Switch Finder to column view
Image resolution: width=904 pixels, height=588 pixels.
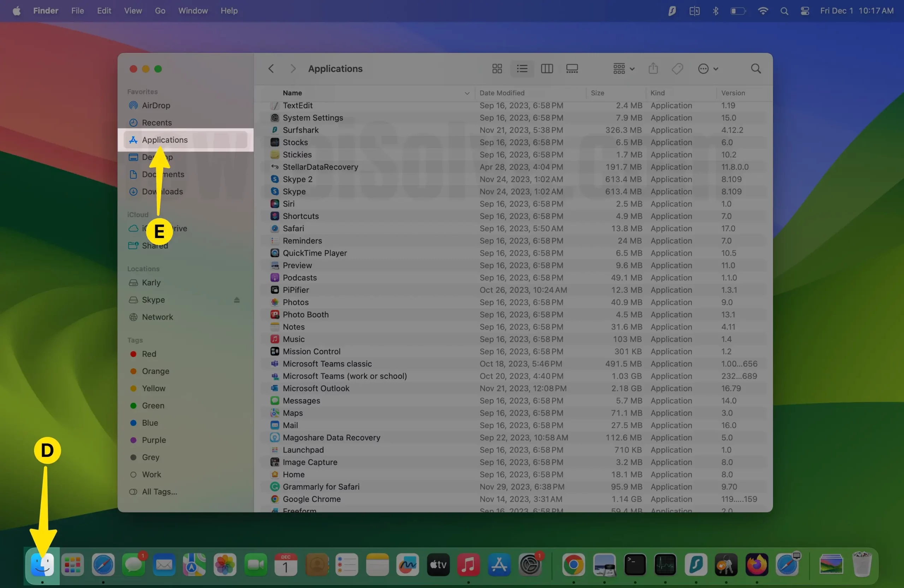(547, 69)
